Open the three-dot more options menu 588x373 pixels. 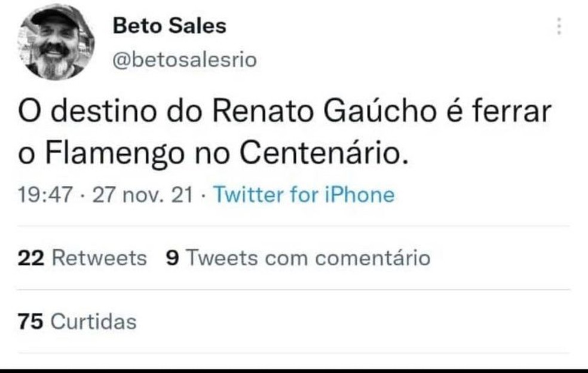559,26
